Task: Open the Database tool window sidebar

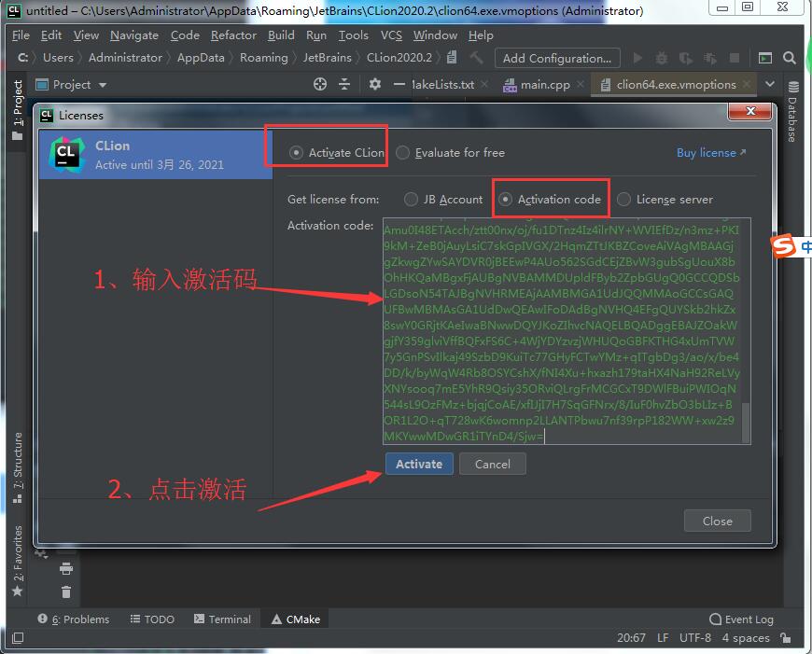Action: tap(792, 111)
